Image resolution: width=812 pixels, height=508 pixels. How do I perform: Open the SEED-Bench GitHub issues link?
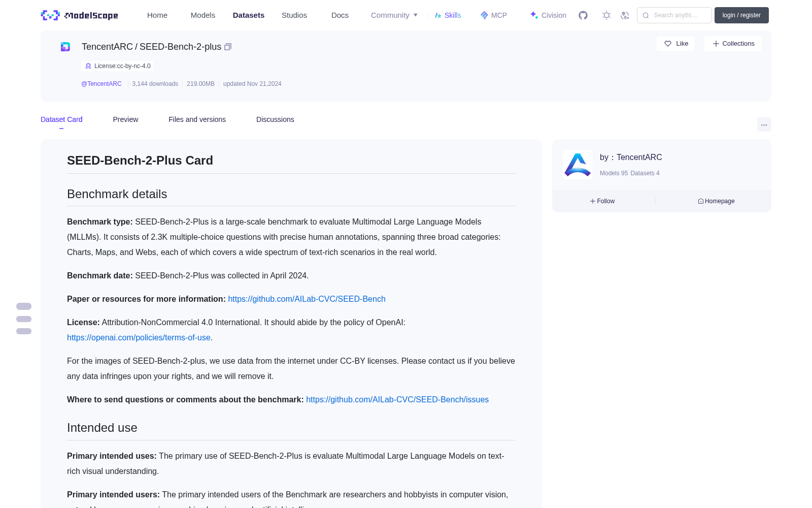tap(397, 399)
